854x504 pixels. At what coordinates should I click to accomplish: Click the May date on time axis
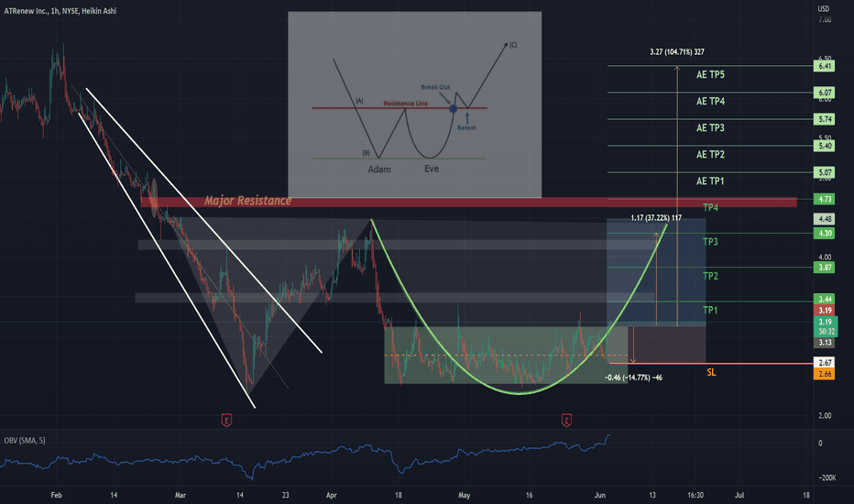(x=464, y=495)
